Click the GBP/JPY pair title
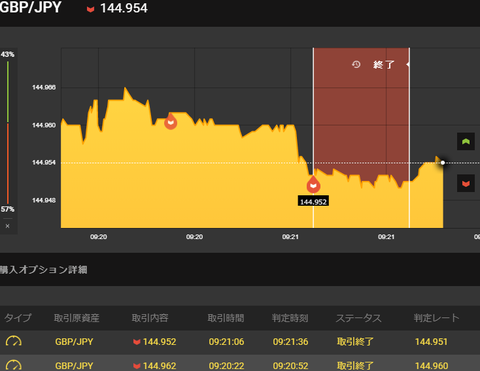Screen dimensions: 480x371 point(30,7)
